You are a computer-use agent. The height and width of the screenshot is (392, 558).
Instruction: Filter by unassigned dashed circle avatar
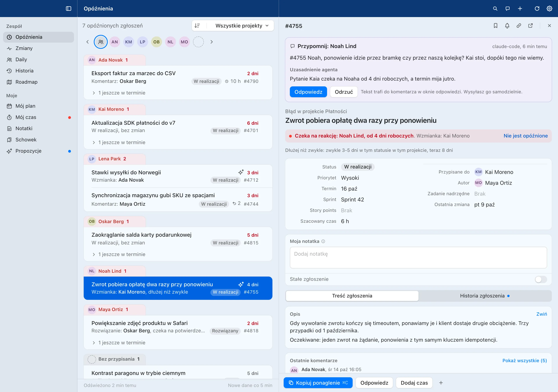(198, 42)
